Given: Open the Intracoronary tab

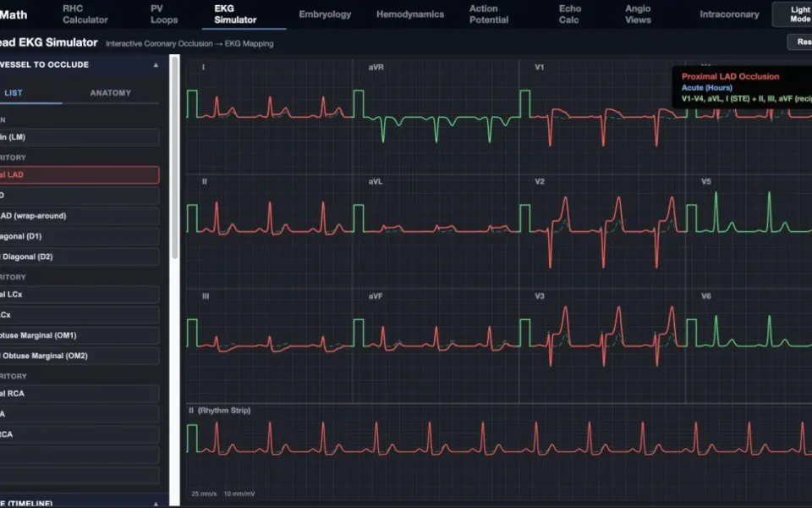Looking at the screenshot, I should [729, 14].
